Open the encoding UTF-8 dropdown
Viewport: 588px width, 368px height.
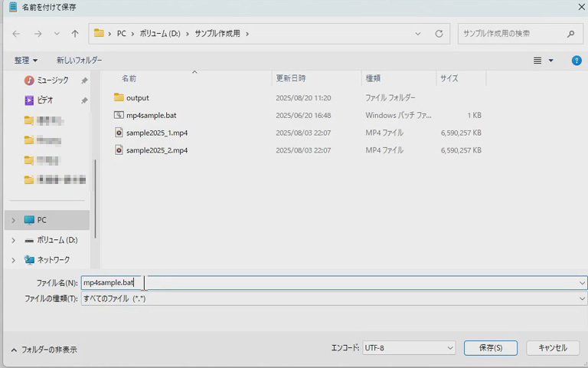[409, 348]
